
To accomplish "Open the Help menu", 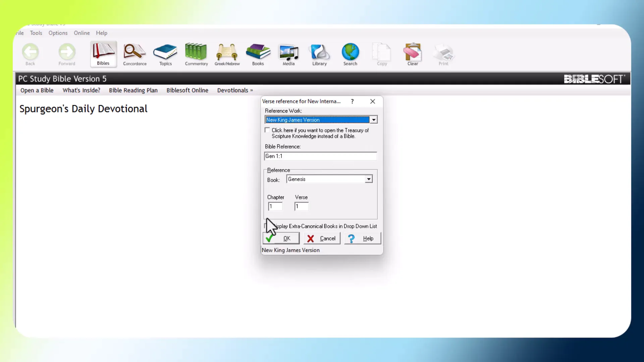I will pos(102,33).
